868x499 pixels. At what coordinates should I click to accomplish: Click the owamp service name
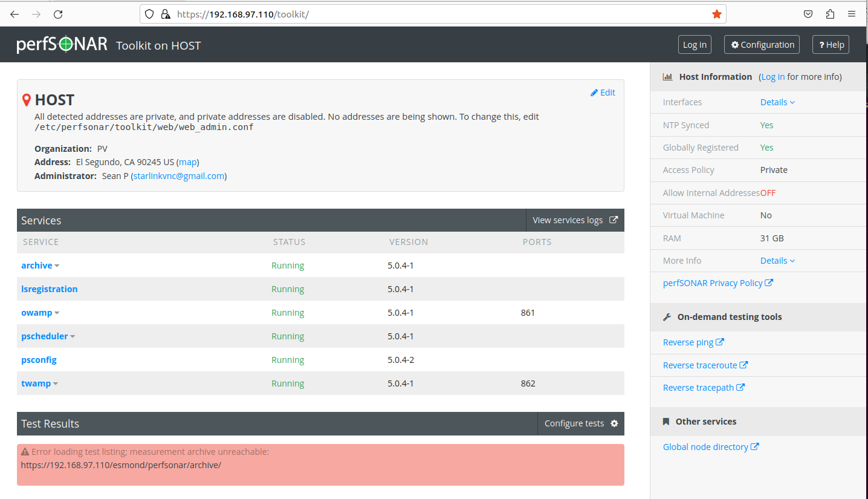[x=37, y=313]
